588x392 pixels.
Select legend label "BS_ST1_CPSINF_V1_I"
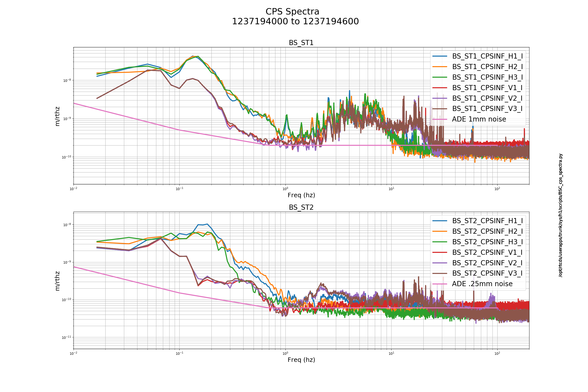tap(487, 88)
